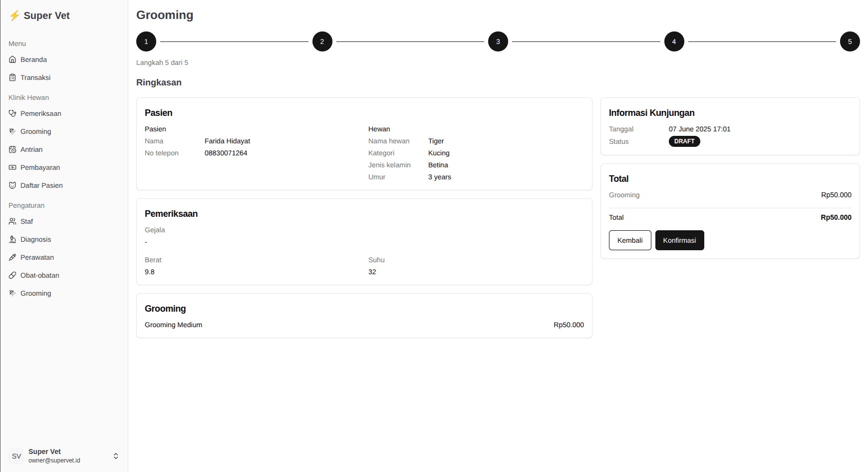868x472 pixels.
Task: Click the Kembali button
Action: pos(630,240)
